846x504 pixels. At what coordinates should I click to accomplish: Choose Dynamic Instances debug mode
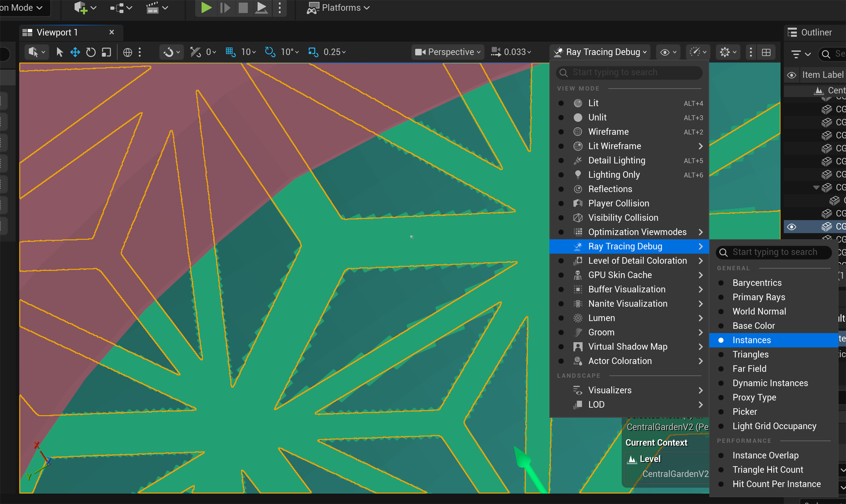tap(774, 383)
